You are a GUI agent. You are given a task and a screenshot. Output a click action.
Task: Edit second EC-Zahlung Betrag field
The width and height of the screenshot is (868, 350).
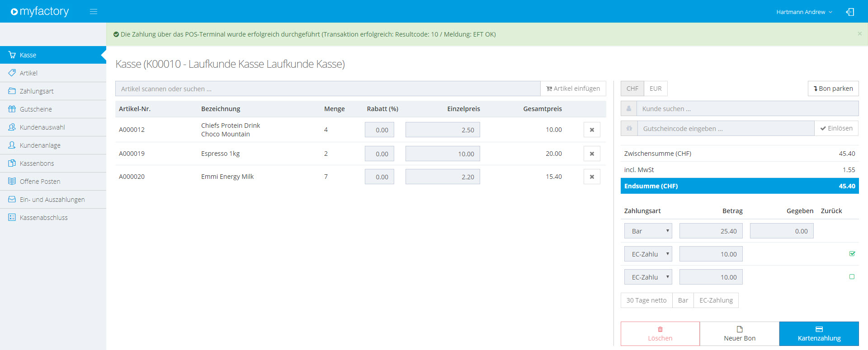pos(711,277)
